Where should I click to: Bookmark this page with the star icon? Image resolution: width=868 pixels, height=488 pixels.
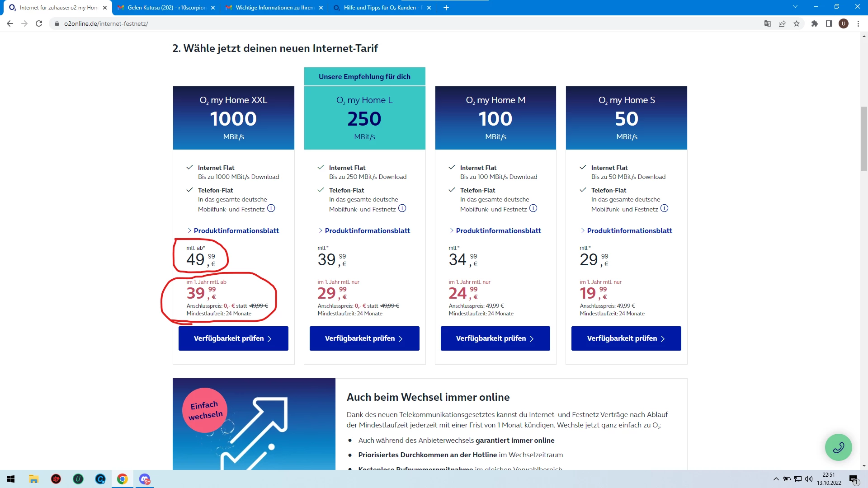[797, 23]
